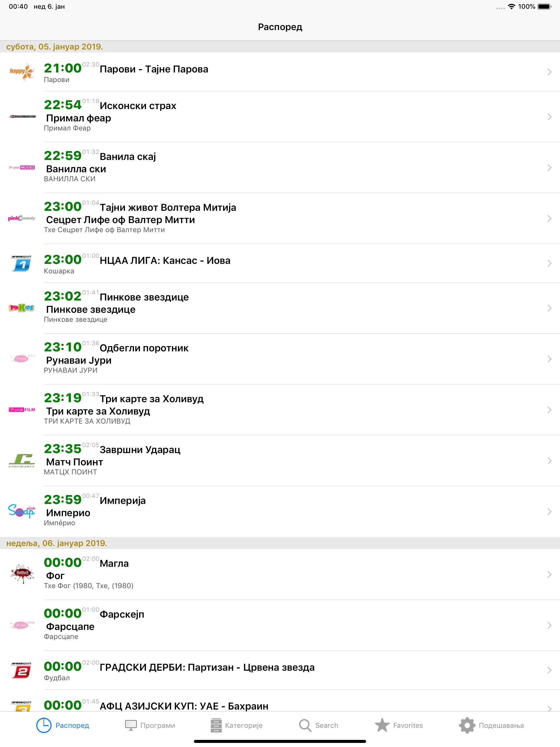Tap the Pink Kids channel logo
The width and height of the screenshot is (560, 747).
pyautogui.click(x=22, y=308)
